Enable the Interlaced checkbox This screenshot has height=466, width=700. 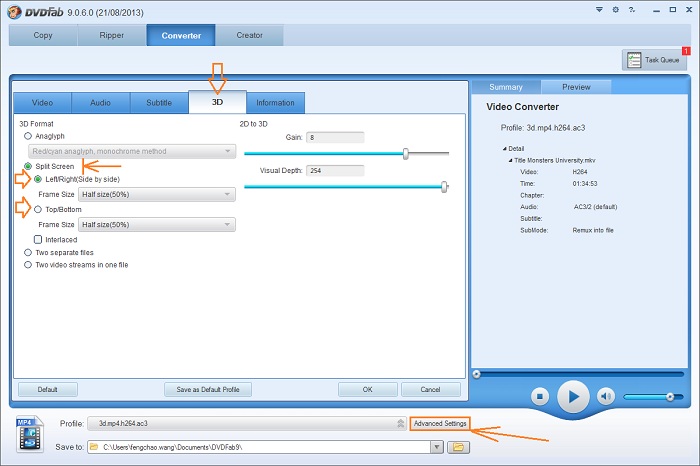[x=38, y=240]
